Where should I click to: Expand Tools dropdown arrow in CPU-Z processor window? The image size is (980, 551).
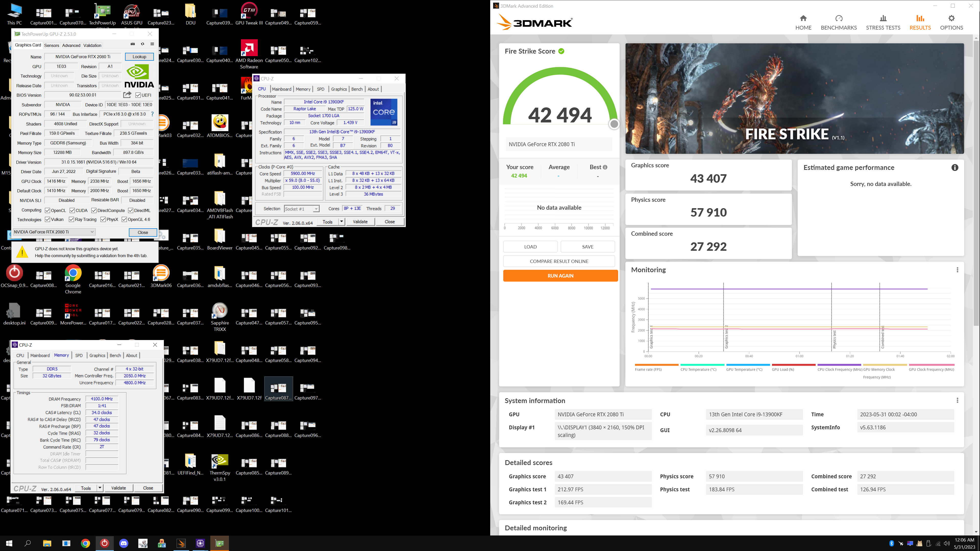pos(342,221)
